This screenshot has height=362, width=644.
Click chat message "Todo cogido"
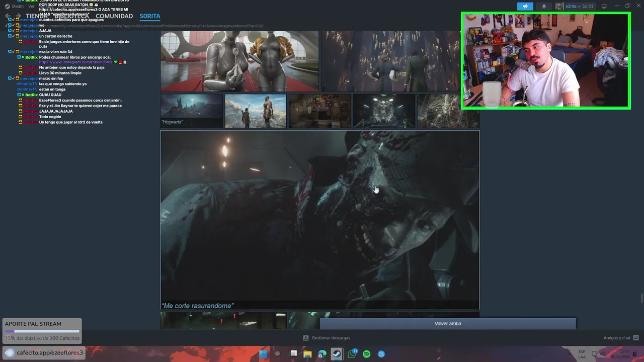tap(49, 117)
